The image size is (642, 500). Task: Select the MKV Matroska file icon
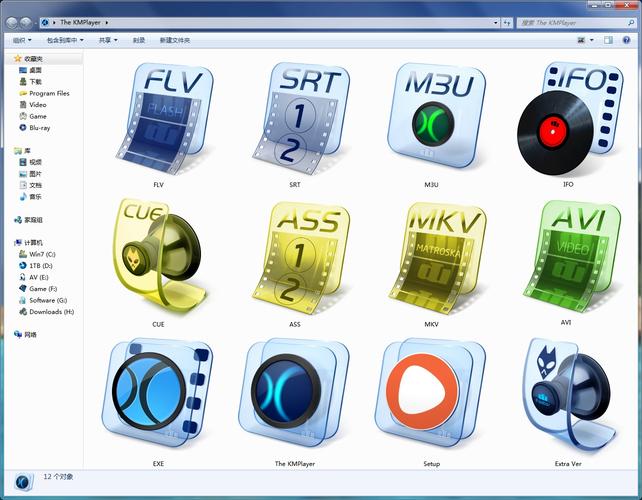coord(437,258)
